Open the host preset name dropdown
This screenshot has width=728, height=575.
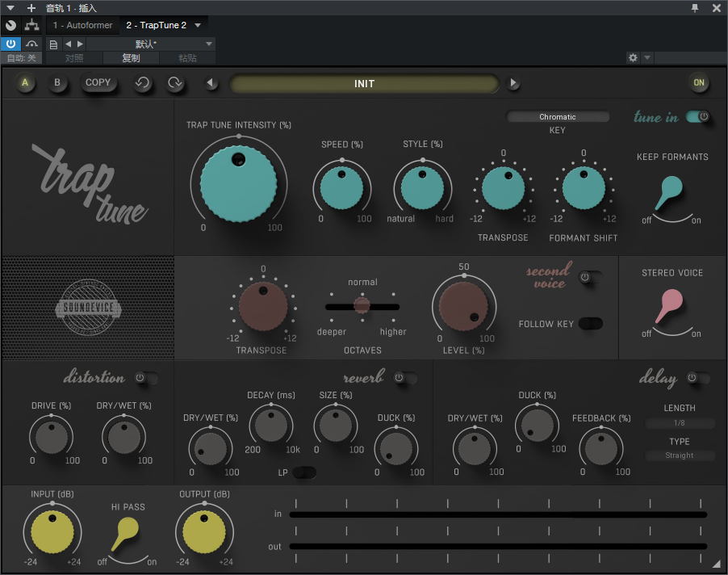[x=150, y=44]
